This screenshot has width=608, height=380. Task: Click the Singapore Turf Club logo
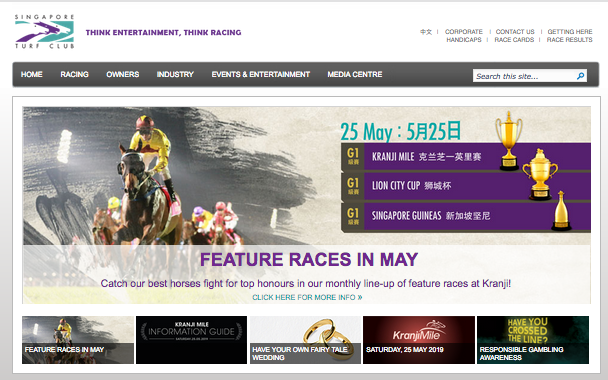44,31
